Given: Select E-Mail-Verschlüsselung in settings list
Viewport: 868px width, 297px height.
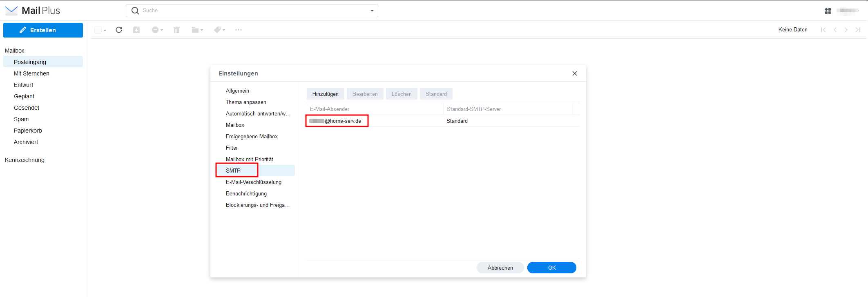Looking at the screenshot, I should click(253, 182).
